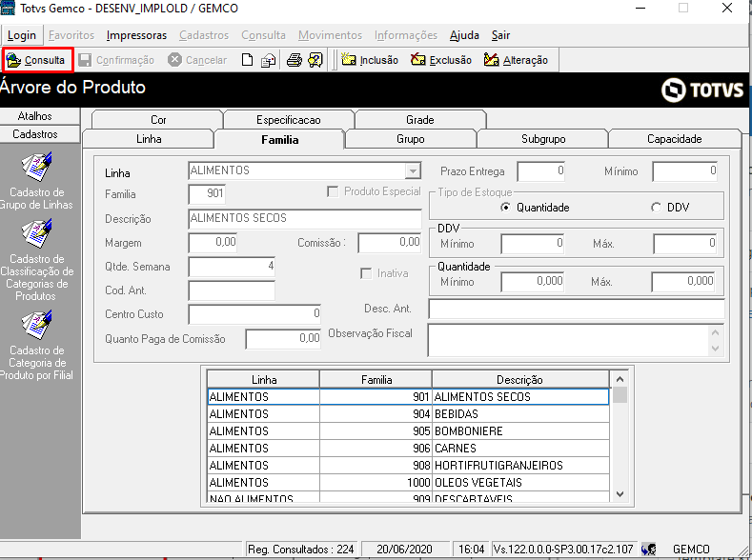Click the Atalhos sidebar button
752x560 pixels.
click(x=40, y=116)
